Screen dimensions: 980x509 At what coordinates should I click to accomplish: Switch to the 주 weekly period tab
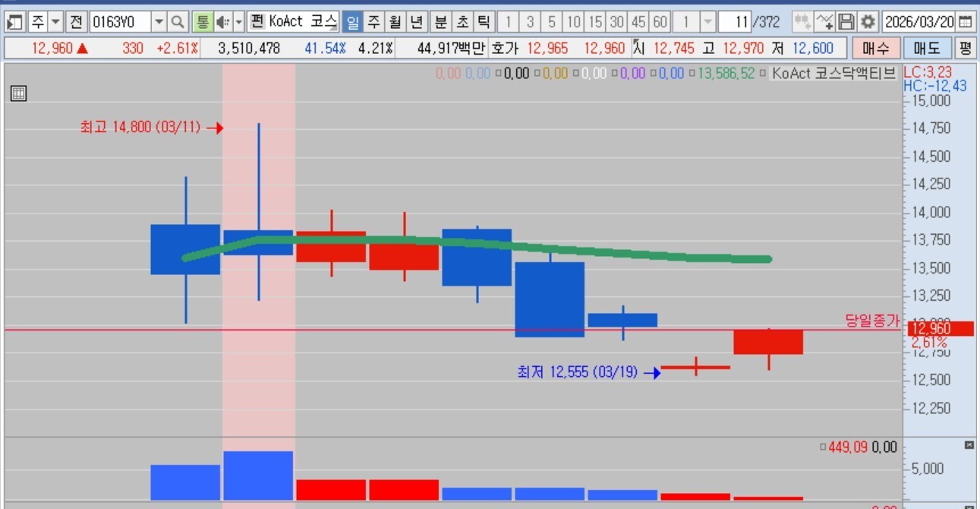[373, 21]
